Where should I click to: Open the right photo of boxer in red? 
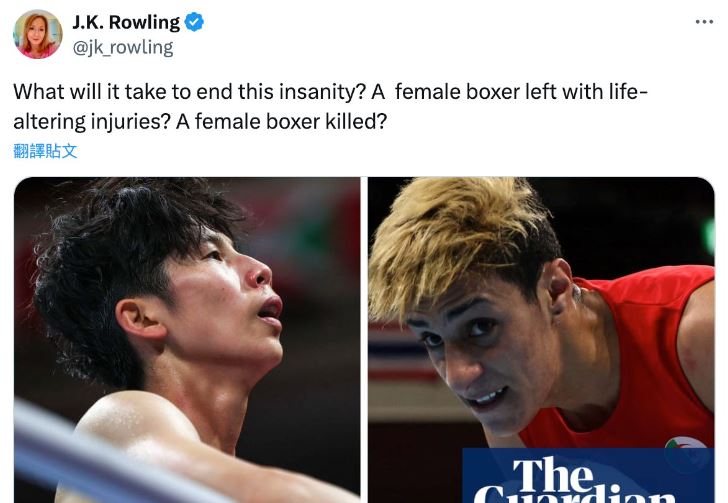coord(541,340)
